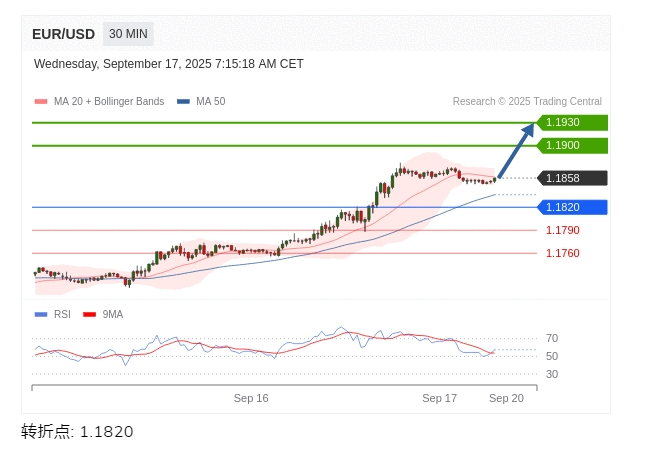645x452 pixels.
Task: Click the 30 MIN timeframe badge
Action: (128, 34)
